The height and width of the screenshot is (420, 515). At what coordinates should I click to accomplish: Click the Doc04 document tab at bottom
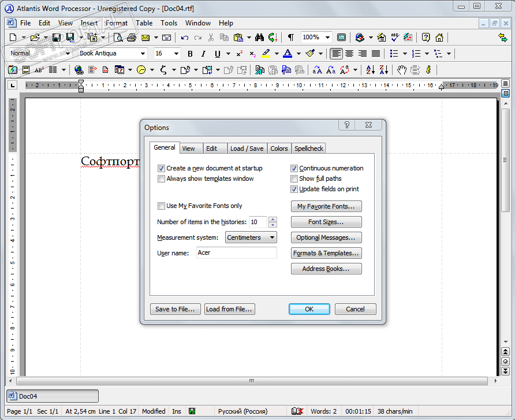(53, 396)
